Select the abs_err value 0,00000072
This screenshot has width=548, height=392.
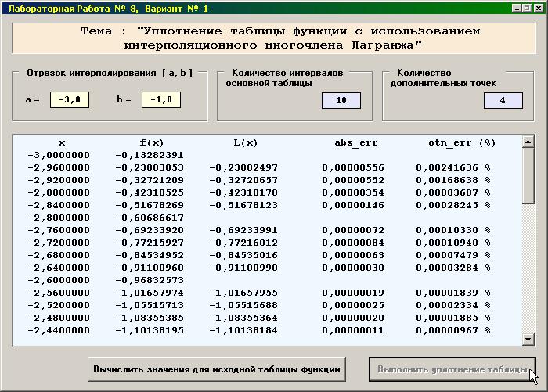[353, 230]
